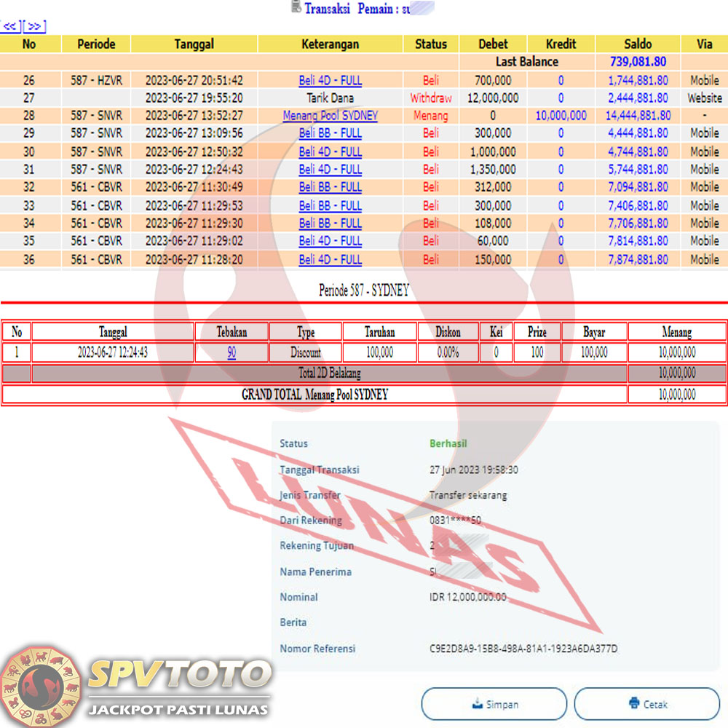
Task: Open Beli BB - FULL in row 34
Action: click(330, 223)
